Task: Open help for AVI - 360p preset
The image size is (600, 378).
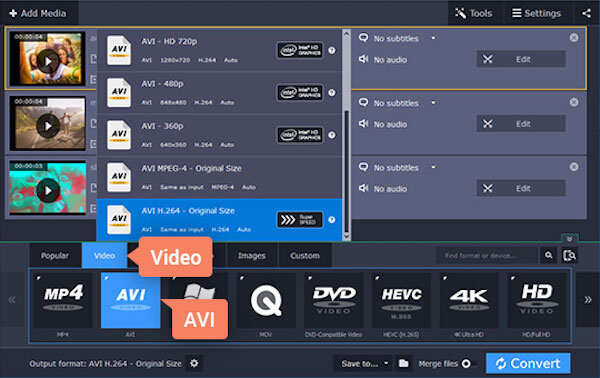Action: [x=332, y=135]
